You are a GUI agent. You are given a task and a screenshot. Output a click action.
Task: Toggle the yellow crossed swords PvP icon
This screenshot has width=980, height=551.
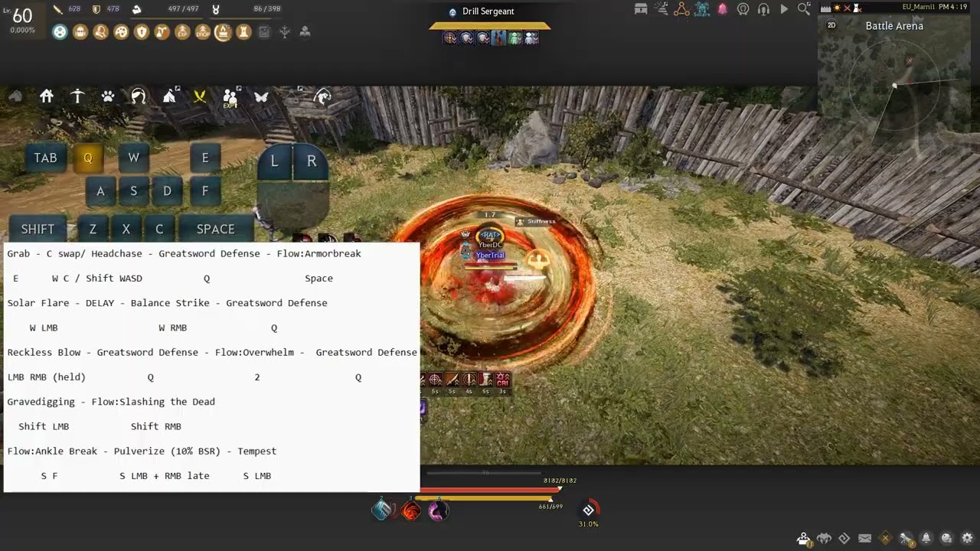[x=200, y=96]
